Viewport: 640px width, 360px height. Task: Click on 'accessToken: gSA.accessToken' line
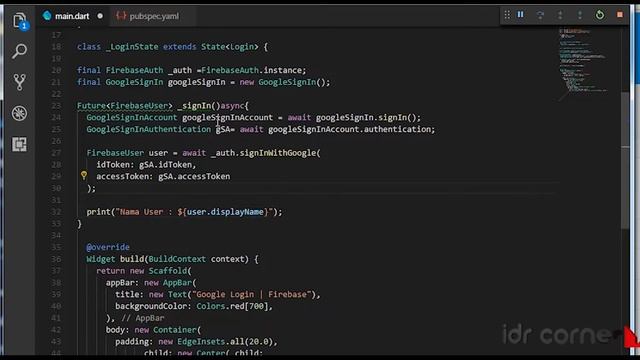pos(163,176)
